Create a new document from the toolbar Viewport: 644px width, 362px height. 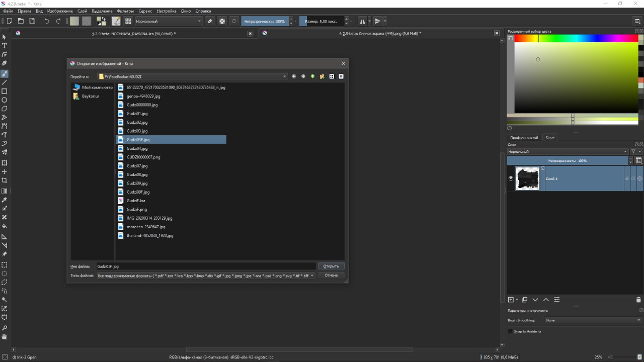pos(9,21)
